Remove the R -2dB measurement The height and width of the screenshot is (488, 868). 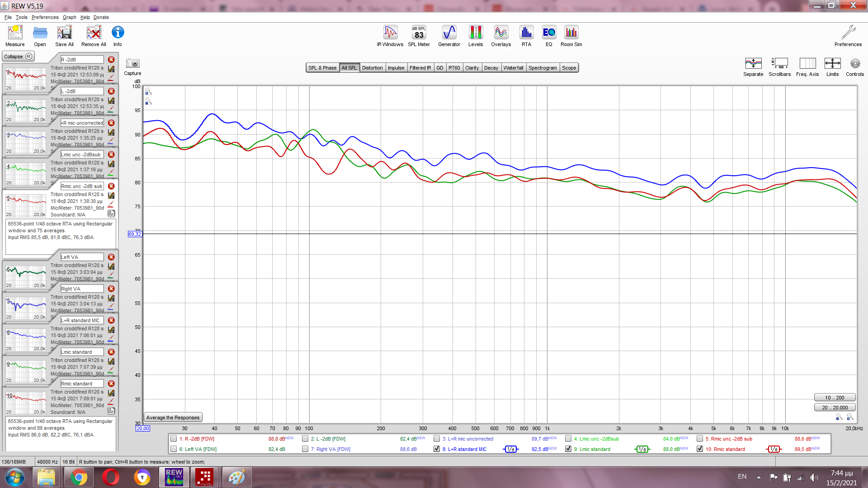111,60
